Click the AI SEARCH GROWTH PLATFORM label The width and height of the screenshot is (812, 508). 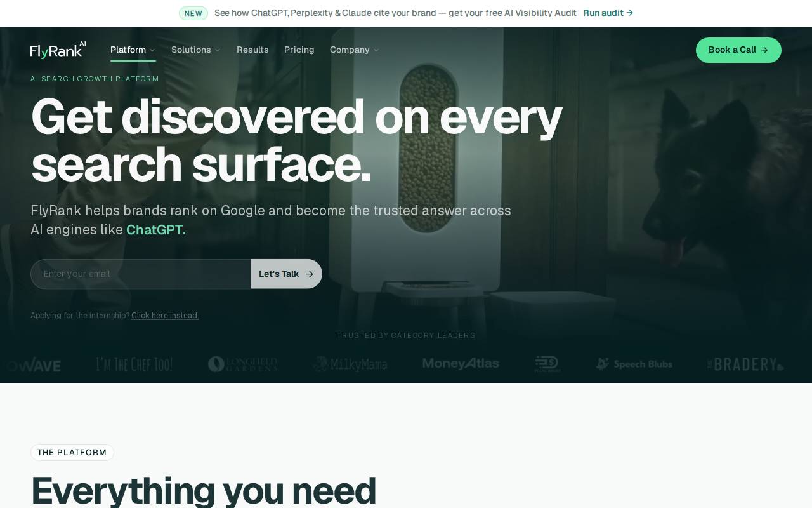[95, 79]
